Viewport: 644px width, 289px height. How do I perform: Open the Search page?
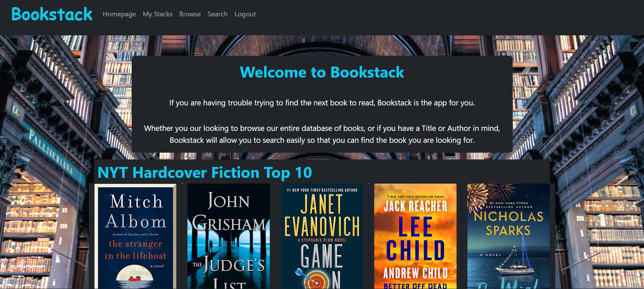(x=217, y=14)
